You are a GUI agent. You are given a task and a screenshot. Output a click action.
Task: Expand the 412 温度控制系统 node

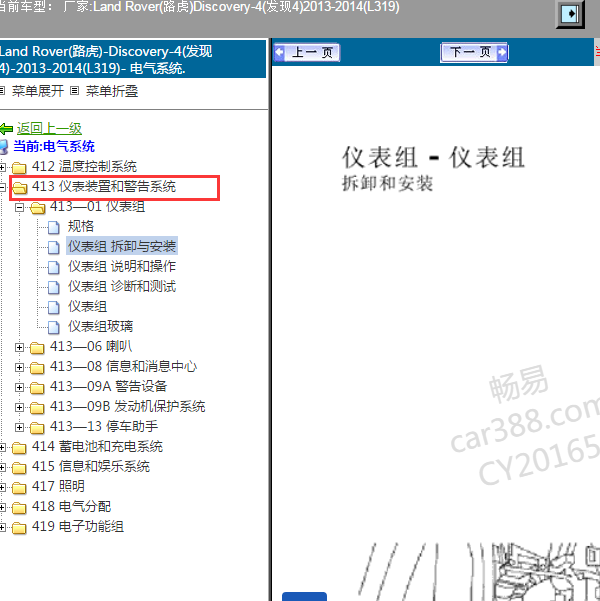click(2, 167)
